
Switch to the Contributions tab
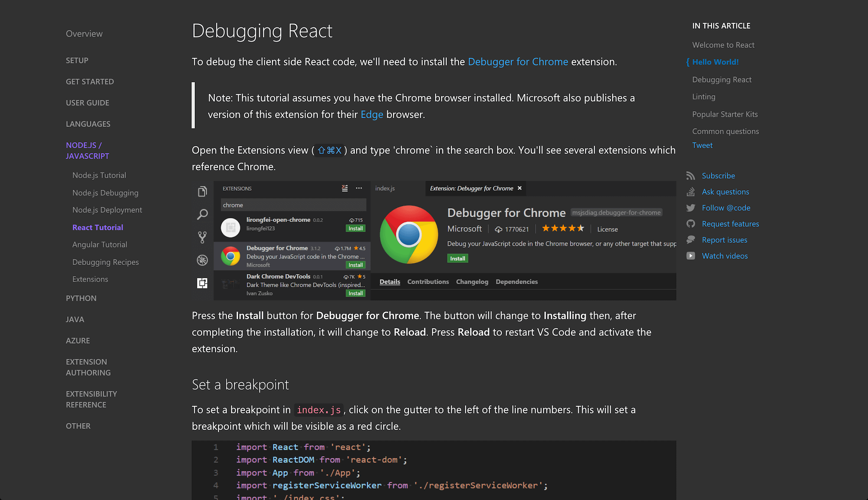(428, 281)
